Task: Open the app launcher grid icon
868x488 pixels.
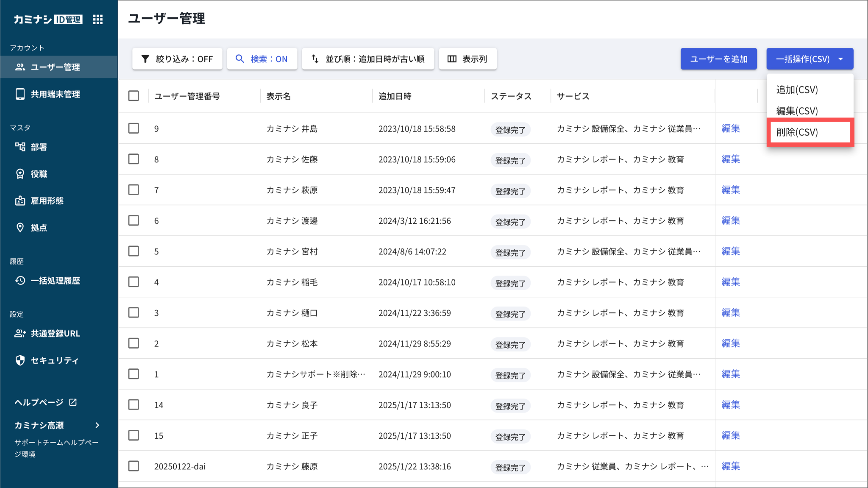Action: 98,20
